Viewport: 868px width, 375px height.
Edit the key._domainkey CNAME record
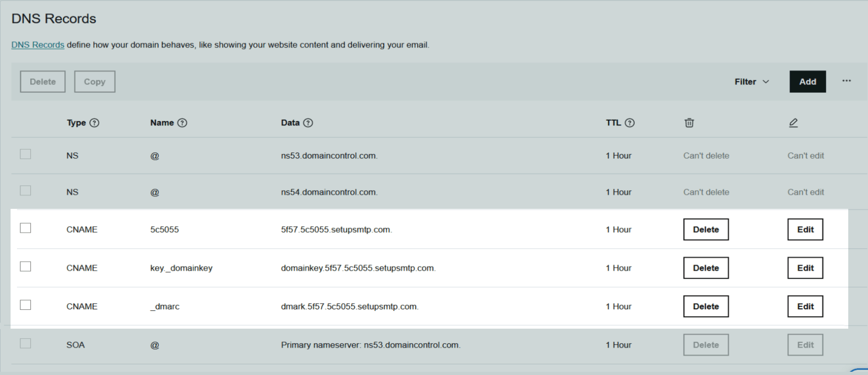point(805,268)
